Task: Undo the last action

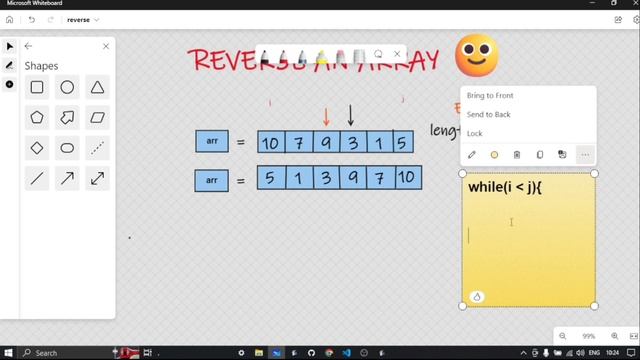Action: coord(31,20)
